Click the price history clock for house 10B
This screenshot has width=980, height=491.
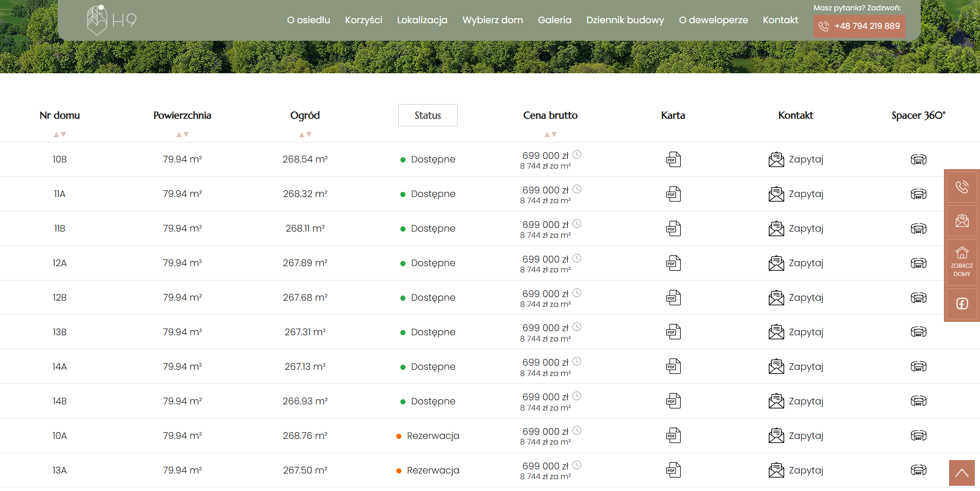coord(577,155)
